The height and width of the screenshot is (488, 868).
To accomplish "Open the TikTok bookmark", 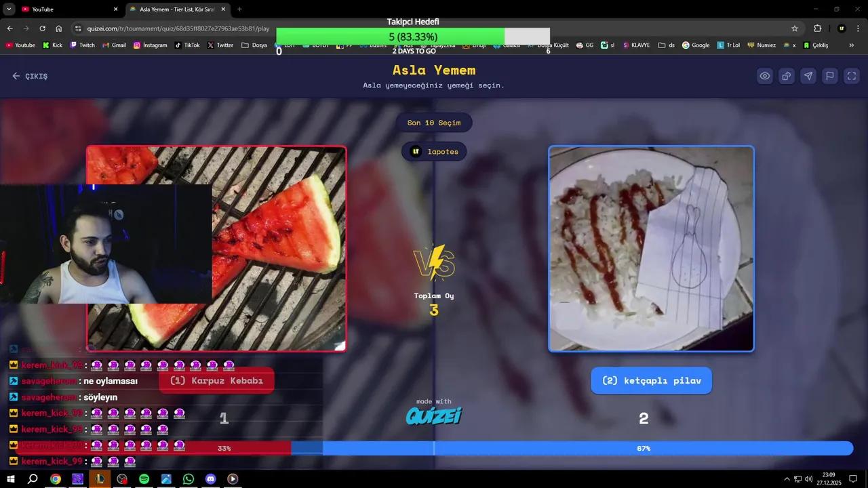I will pyautogui.click(x=186, y=45).
